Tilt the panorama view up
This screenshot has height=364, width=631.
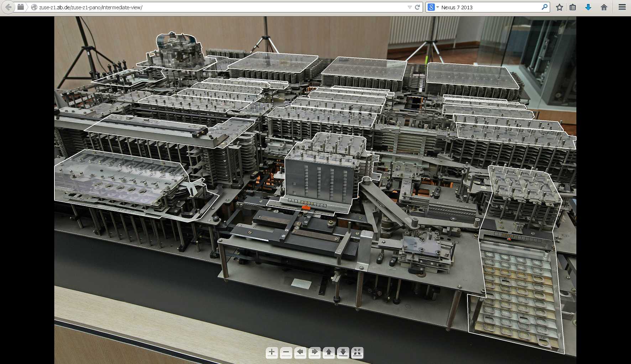click(x=329, y=353)
